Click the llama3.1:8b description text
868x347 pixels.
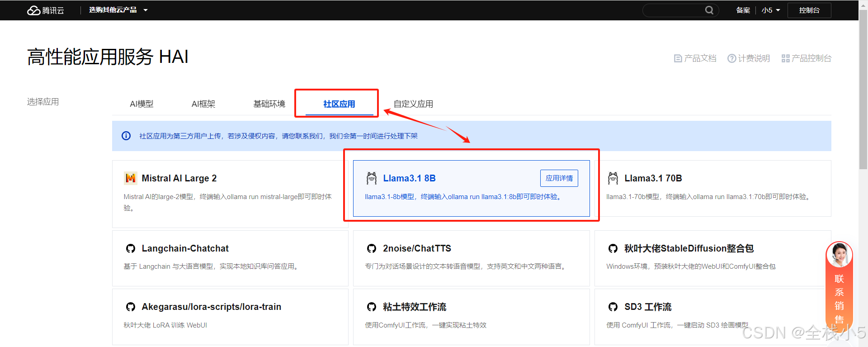(x=464, y=197)
